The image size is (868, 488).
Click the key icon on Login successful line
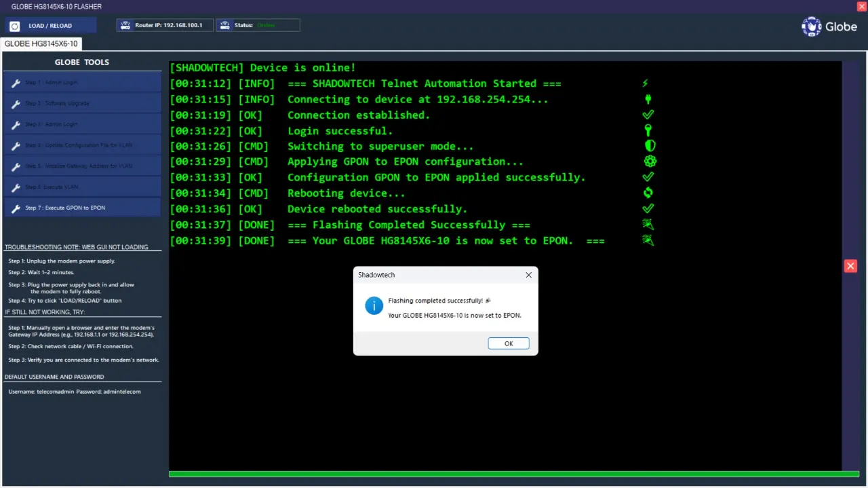point(648,130)
